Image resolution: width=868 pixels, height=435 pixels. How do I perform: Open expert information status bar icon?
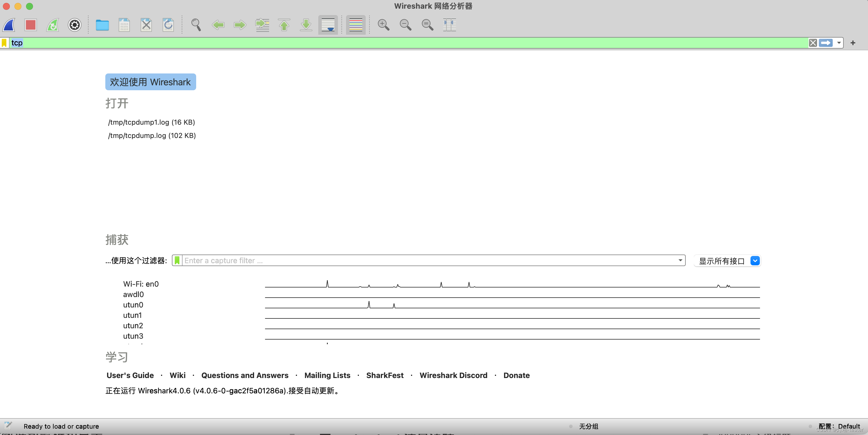click(8, 426)
